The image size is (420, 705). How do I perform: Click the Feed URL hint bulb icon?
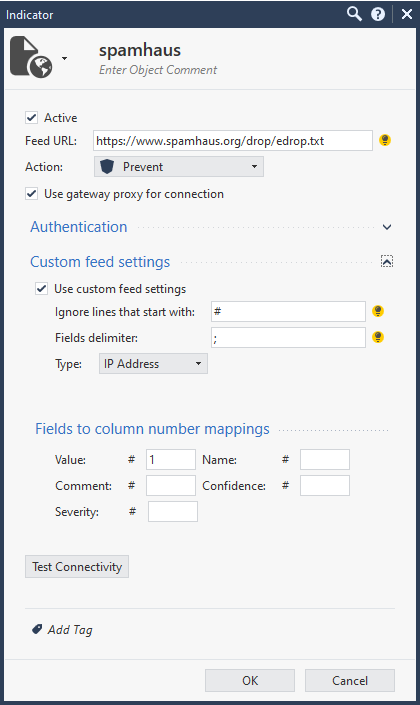point(385,140)
